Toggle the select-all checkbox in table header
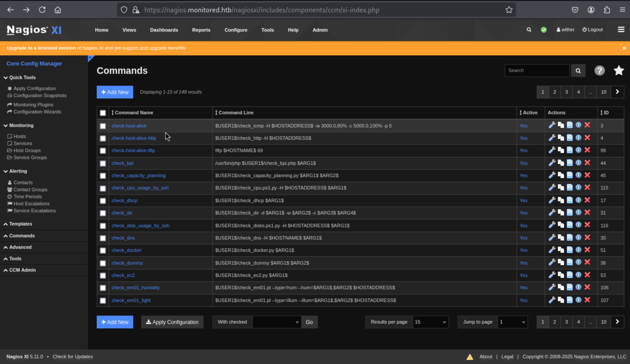 [103, 113]
